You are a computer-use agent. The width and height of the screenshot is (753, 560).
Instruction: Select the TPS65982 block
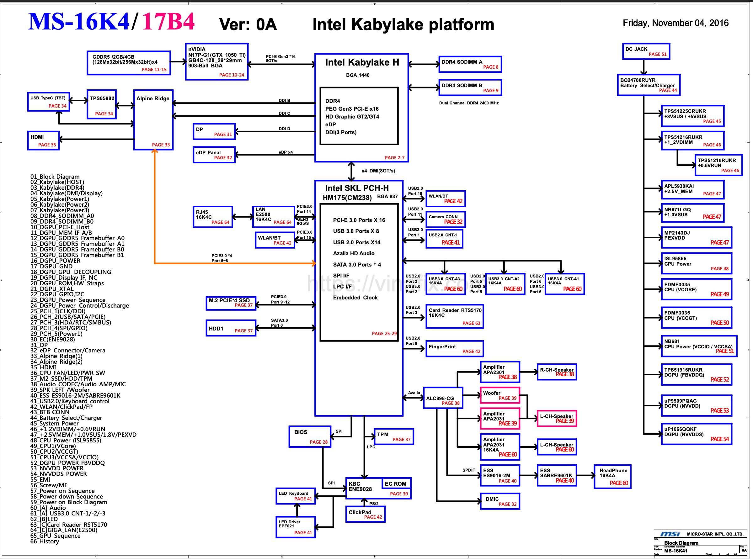(102, 104)
